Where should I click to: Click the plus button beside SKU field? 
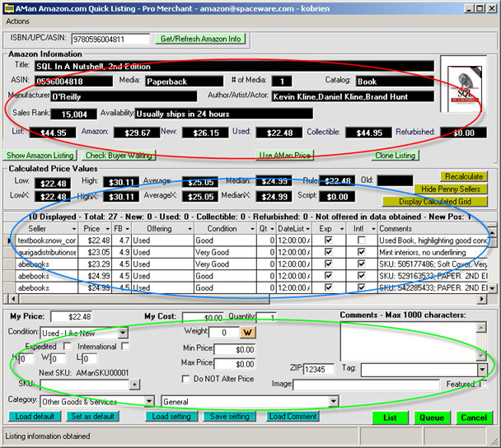[x=134, y=384]
